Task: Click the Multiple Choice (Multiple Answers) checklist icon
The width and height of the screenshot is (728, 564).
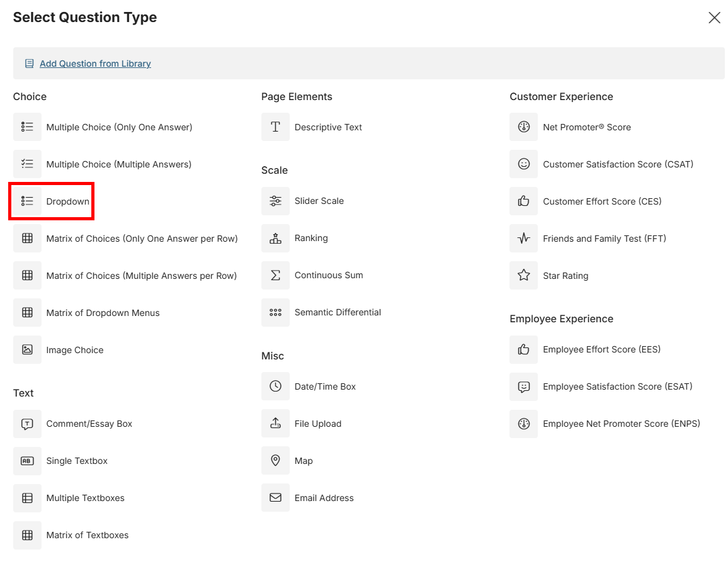Action: pos(27,164)
